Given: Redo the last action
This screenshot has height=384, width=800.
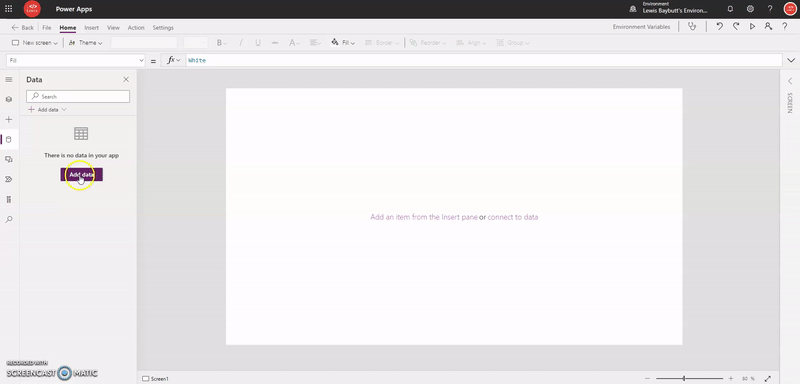Looking at the screenshot, I should (x=736, y=27).
